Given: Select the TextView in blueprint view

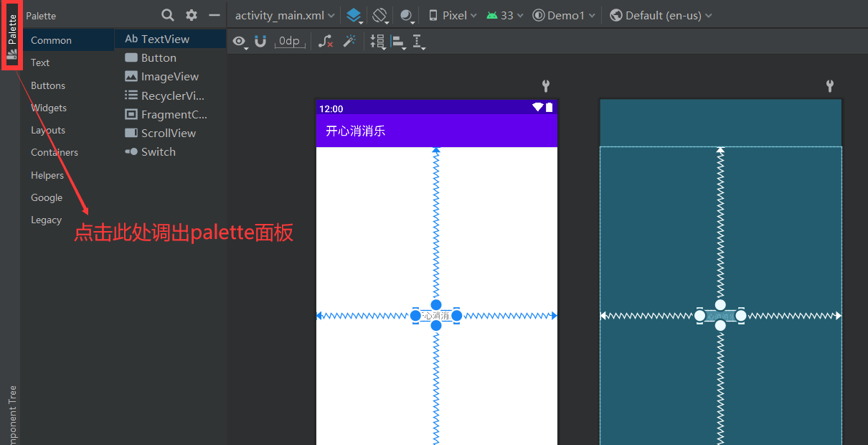Looking at the screenshot, I should (720, 316).
